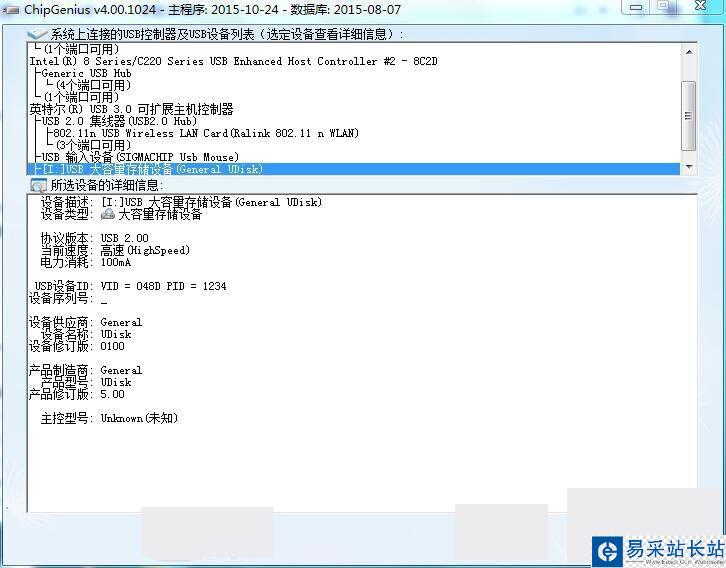
Task: Select the 英特尔(R) USB 3.0 可扩展主机控制器 row
Action: coord(131,109)
